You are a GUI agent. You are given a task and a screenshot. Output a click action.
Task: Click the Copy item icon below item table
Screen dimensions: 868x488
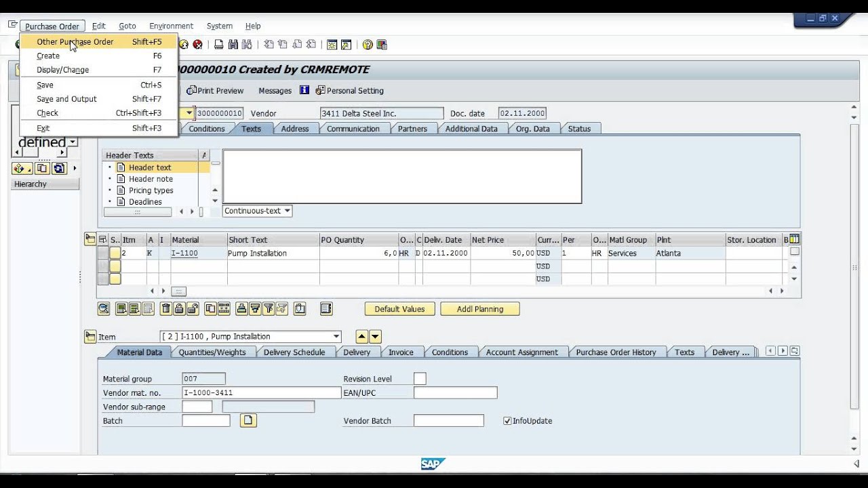210,309
